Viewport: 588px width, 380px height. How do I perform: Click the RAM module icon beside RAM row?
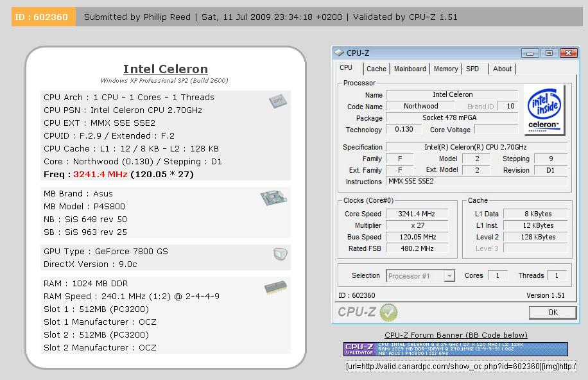275,288
